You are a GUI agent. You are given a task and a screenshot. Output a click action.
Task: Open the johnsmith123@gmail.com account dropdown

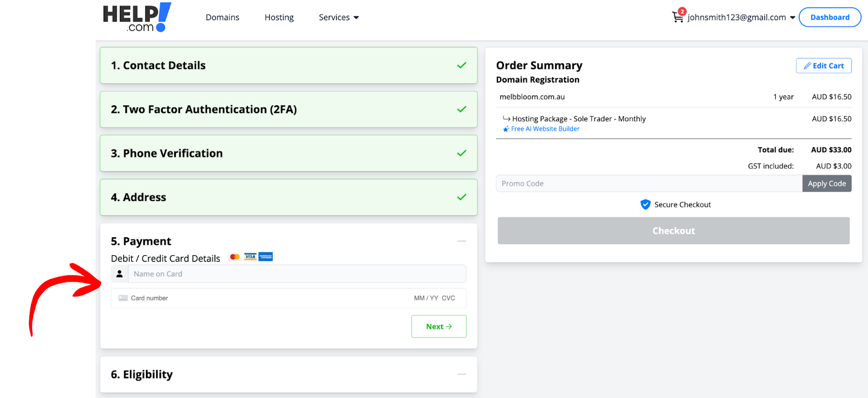pyautogui.click(x=741, y=17)
